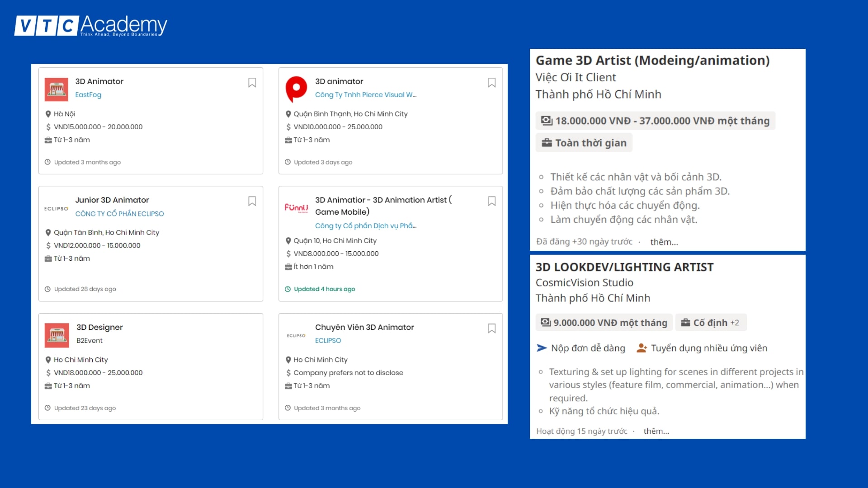Bookmark the EastFog 3D Animator job
The height and width of the screenshot is (488, 868).
[252, 83]
